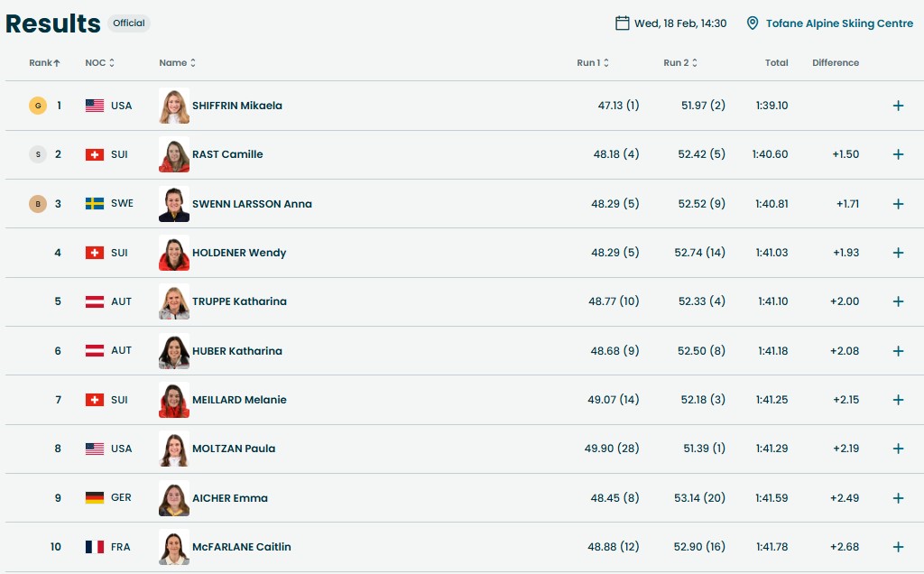Click Katharina Truppe's profile photo

pos(174,301)
